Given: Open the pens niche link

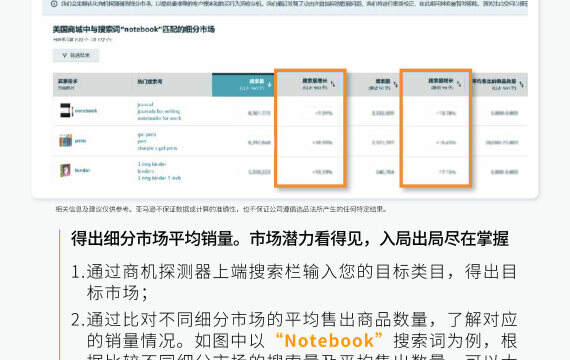Looking at the screenshot, I should [80, 141].
